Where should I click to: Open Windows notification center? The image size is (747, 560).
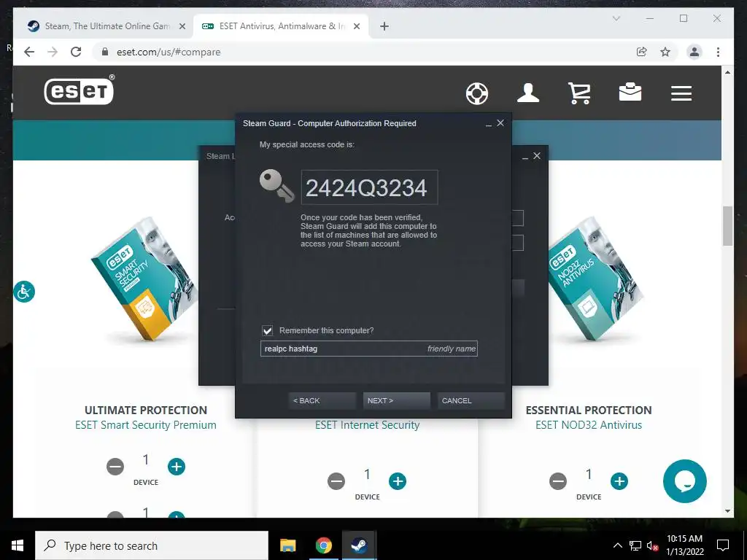(723, 545)
